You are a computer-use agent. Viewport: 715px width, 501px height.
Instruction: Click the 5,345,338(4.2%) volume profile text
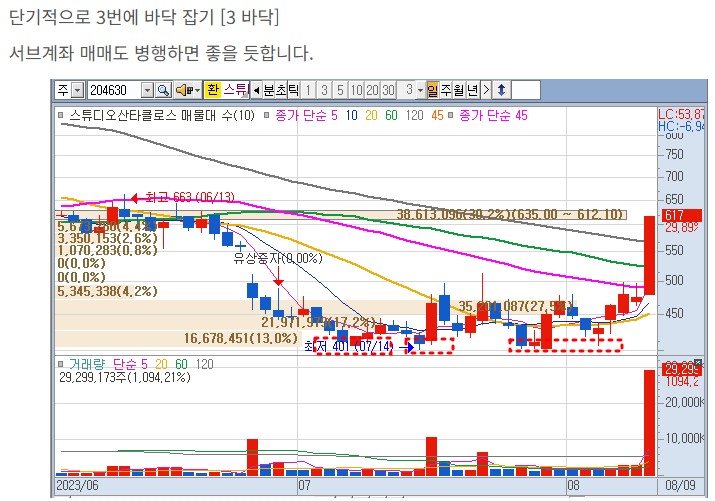pos(107,291)
